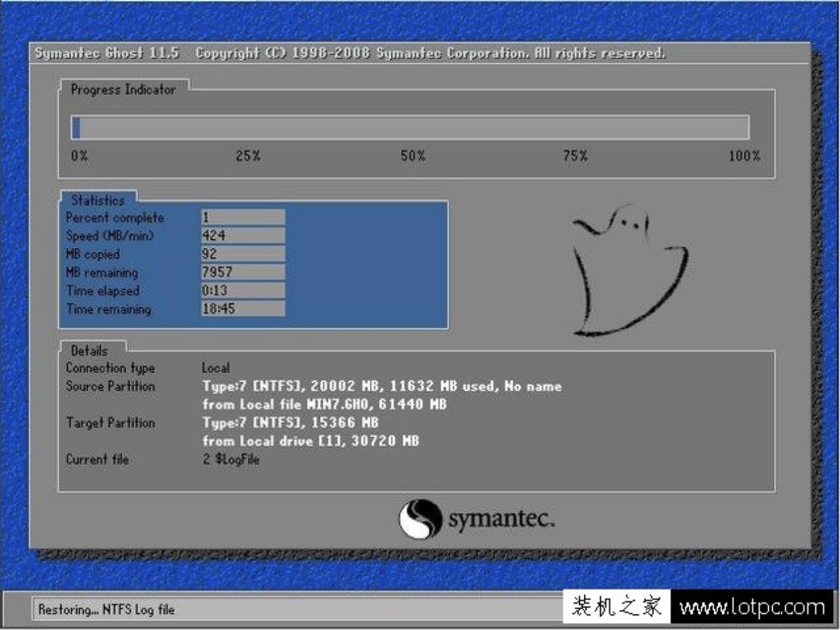Click the Progress Indicator bar

(x=410, y=127)
